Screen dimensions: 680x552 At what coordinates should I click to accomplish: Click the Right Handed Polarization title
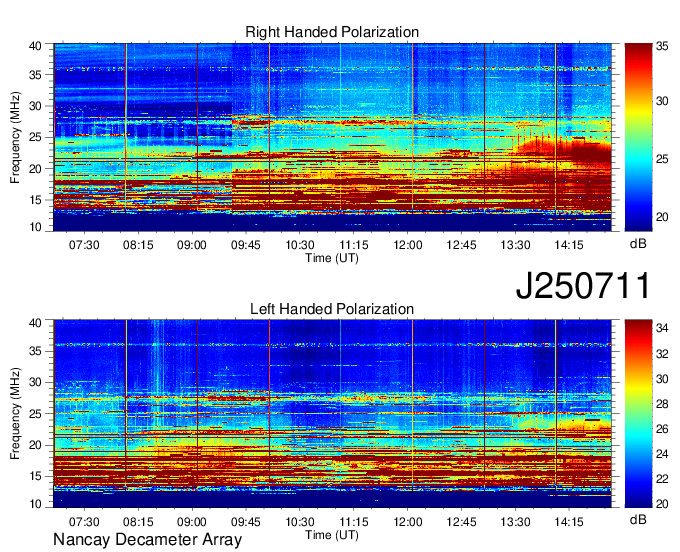pos(332,32)
